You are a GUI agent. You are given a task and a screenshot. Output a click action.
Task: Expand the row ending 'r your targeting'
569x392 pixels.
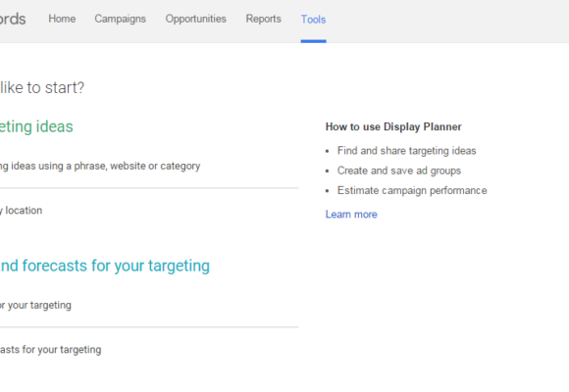click(35, 306)
